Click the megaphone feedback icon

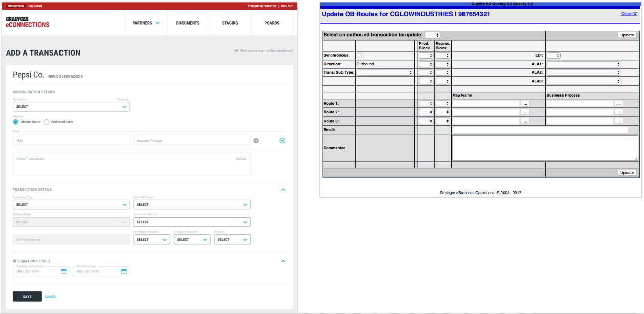pyautogui.click(x=236, y=51)
